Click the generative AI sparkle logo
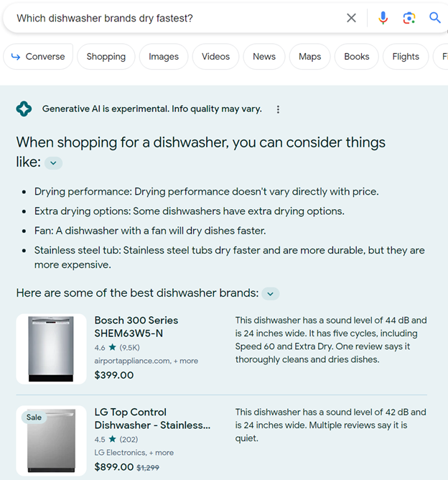The image size is (448, 480). click(x=24, y=109)
